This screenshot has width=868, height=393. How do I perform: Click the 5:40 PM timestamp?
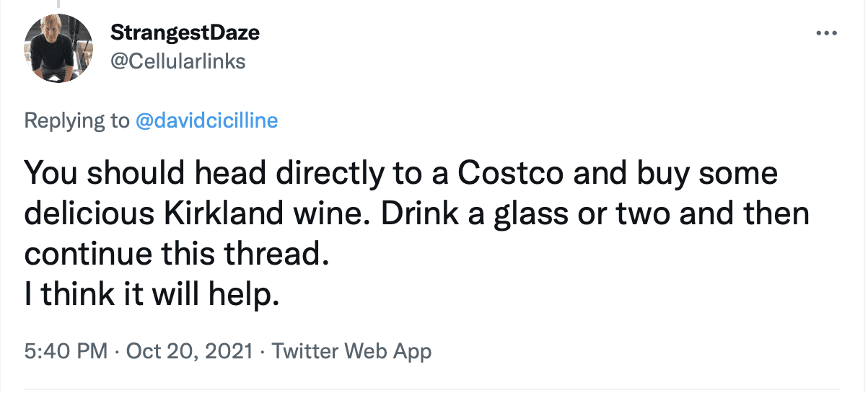pos(67,351)
